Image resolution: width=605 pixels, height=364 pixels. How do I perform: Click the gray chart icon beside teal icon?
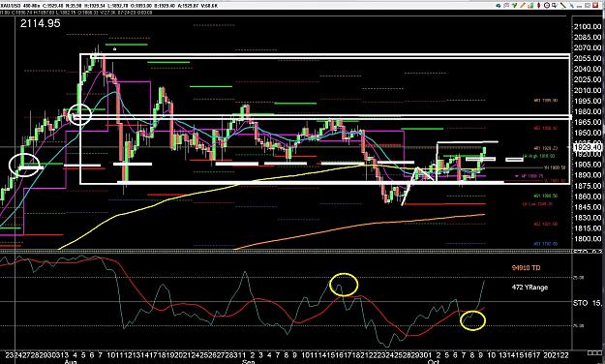506,6
